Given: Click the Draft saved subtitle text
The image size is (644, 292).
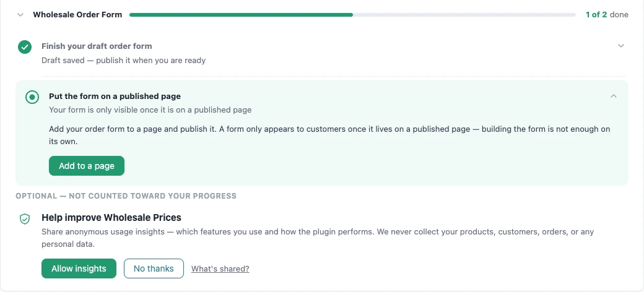Looking at the screenshot, I should 124,60.
